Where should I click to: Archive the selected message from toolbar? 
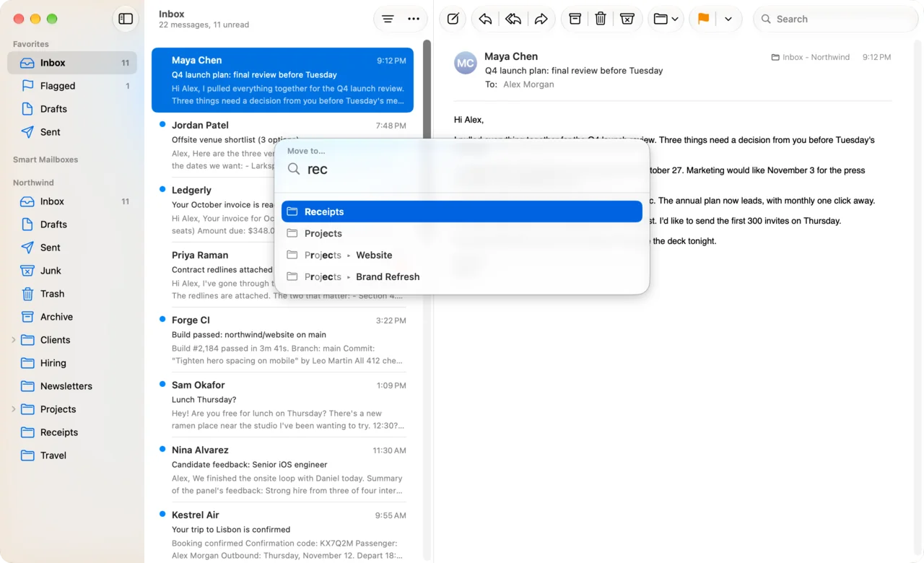tap(575, 19)
